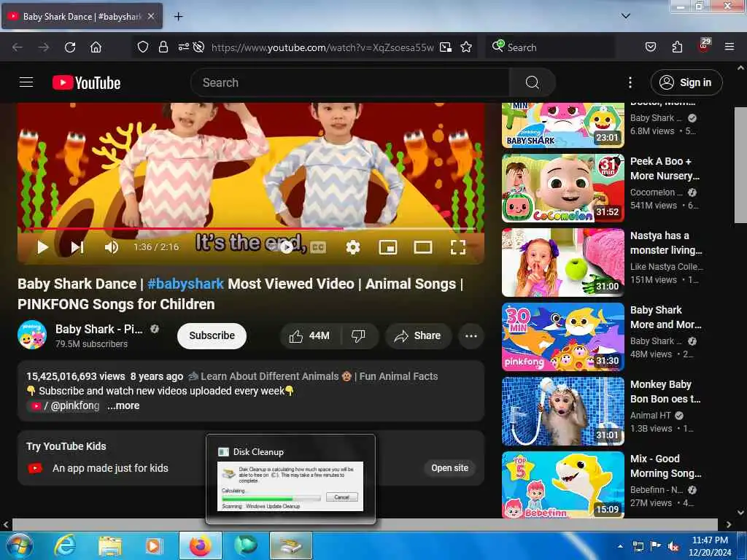Click the #babyshark hashtag link
747x560 pixels.
click(185, 284)
